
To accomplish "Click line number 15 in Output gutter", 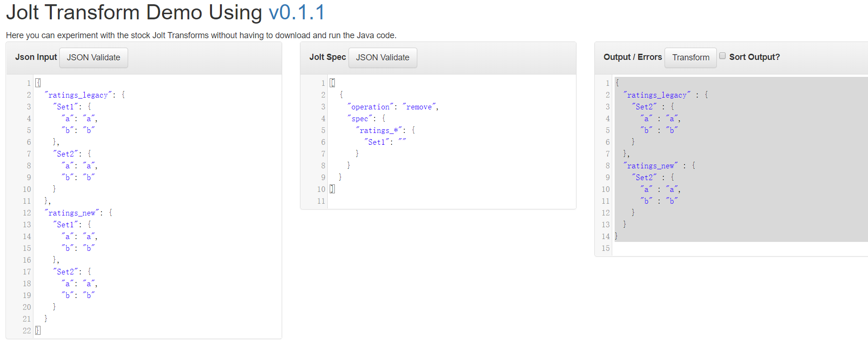I will [x=606, y=248].
